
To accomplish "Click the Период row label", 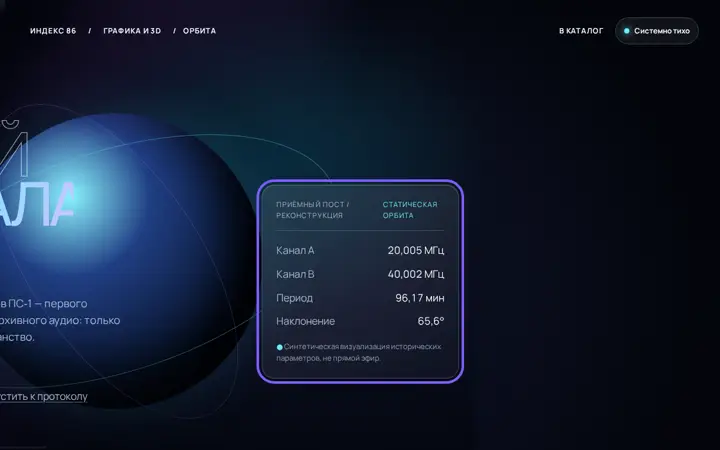I will click(294, 298).
